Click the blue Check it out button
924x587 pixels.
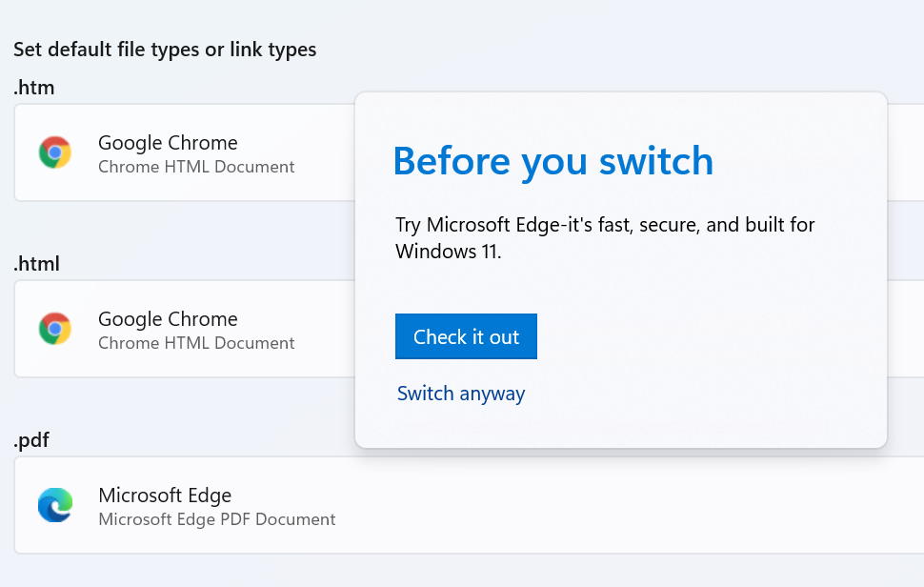466,336
